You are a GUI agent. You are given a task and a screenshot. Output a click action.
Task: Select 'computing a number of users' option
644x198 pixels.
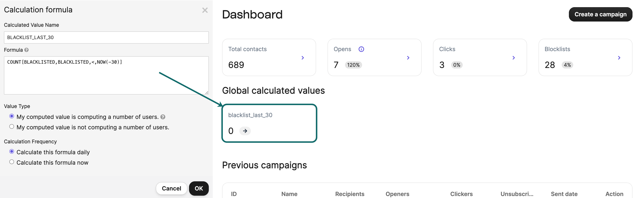click(12, 116)
